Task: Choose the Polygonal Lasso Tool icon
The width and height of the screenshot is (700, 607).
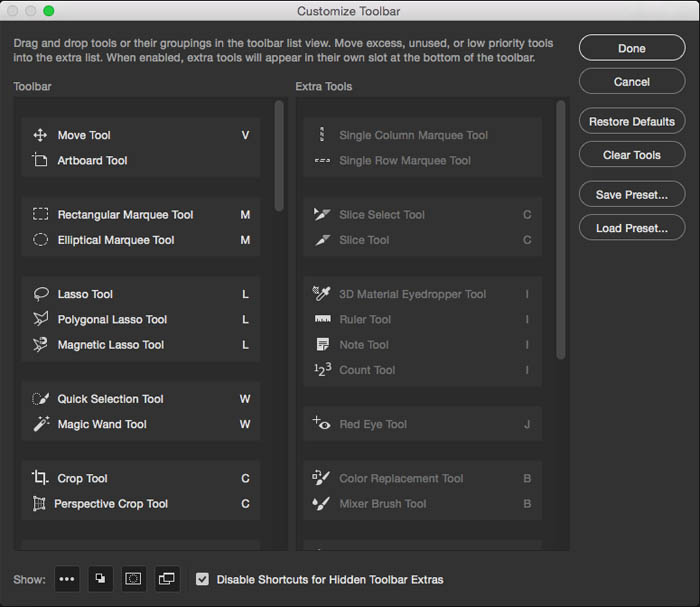Action: pyautogui.click(x=40, y=319)
